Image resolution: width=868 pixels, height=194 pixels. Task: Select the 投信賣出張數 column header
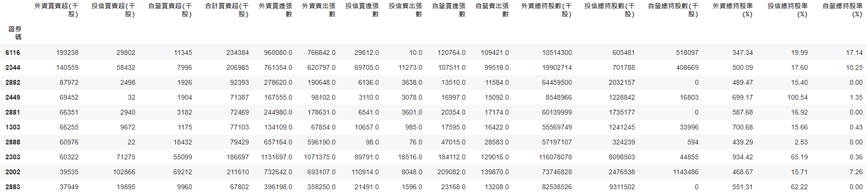[x=405, y=10]
